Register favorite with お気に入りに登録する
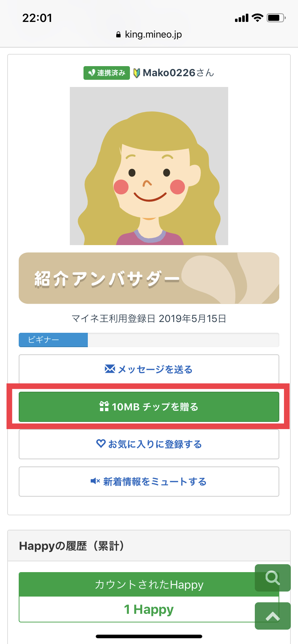Screen dimensions: 298x644 pos(149,444)
